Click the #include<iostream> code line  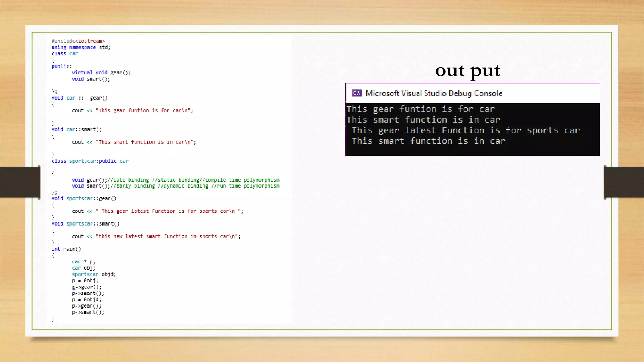tap(78, 41)
